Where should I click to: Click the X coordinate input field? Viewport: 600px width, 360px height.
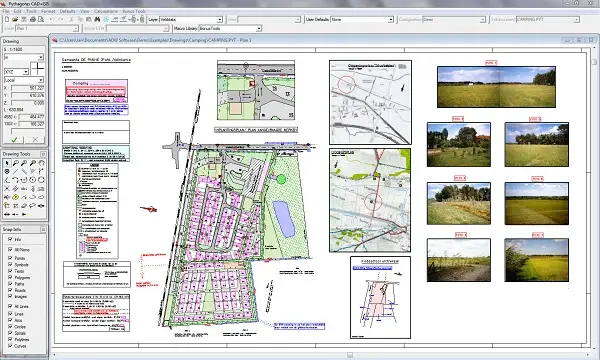(x=28, y=88)
